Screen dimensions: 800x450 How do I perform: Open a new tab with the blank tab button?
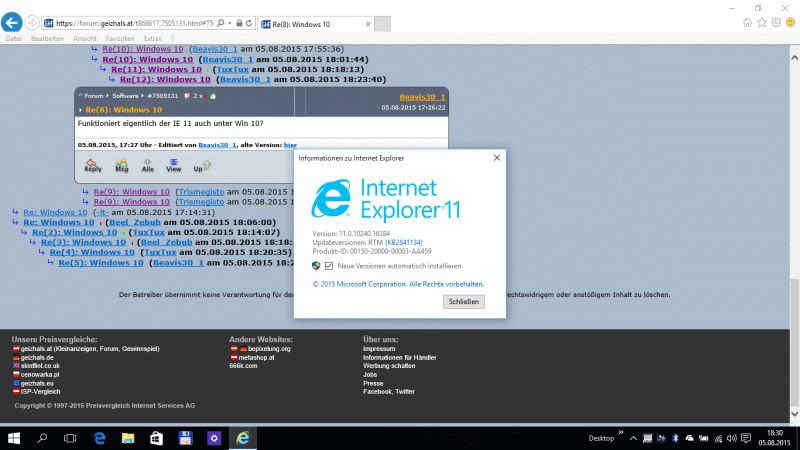click(383, 24)
